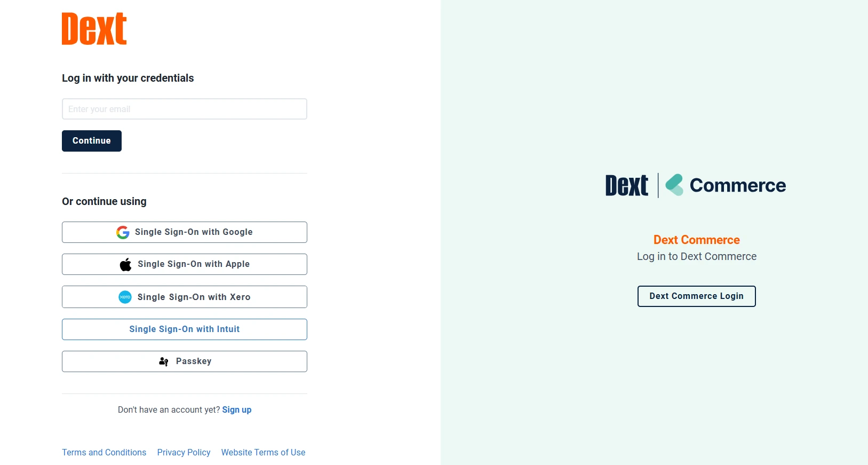This screenshot has height=465, width=868.
Task: Click the 'Commerce' wordmark in the logo
Action: point(737,186)
